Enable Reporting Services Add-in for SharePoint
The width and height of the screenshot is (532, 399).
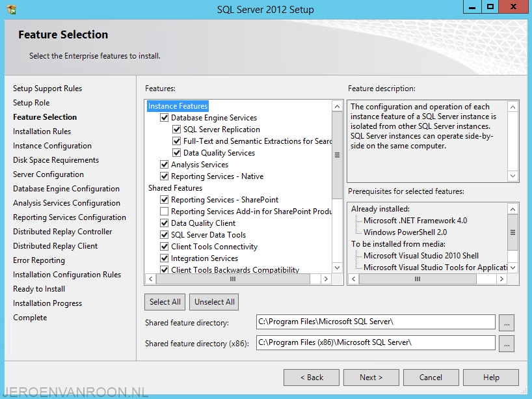coord(164,211)
